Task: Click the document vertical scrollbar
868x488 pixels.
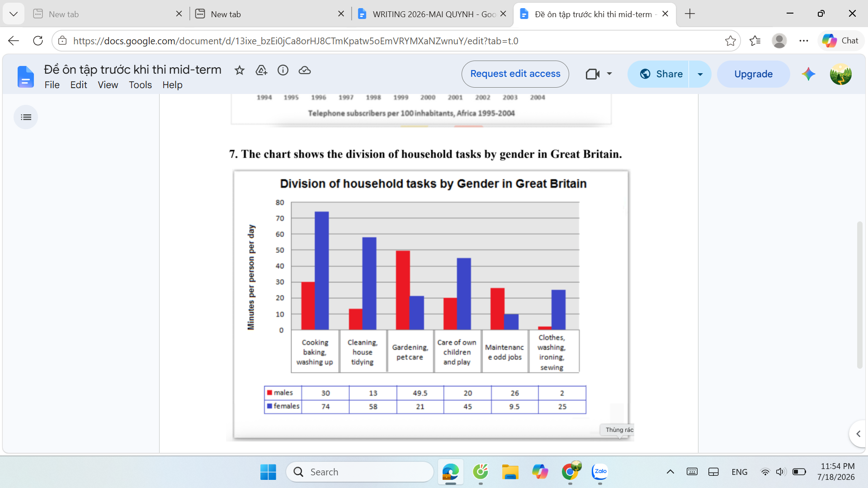Action: pyautogui.click(x=859, y=295)
